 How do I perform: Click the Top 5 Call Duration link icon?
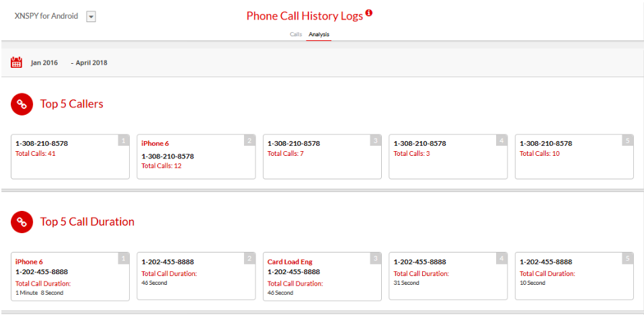(22, 222)
